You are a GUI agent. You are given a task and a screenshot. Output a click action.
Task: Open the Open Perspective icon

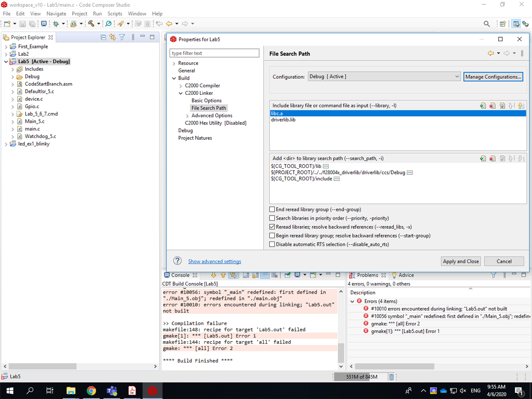coord(503,24)
